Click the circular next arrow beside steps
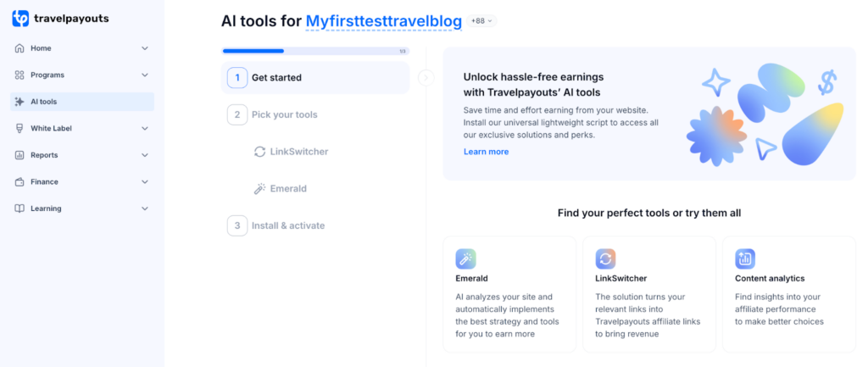This screenshot has height=367, width=868. (x=426, y=78)
